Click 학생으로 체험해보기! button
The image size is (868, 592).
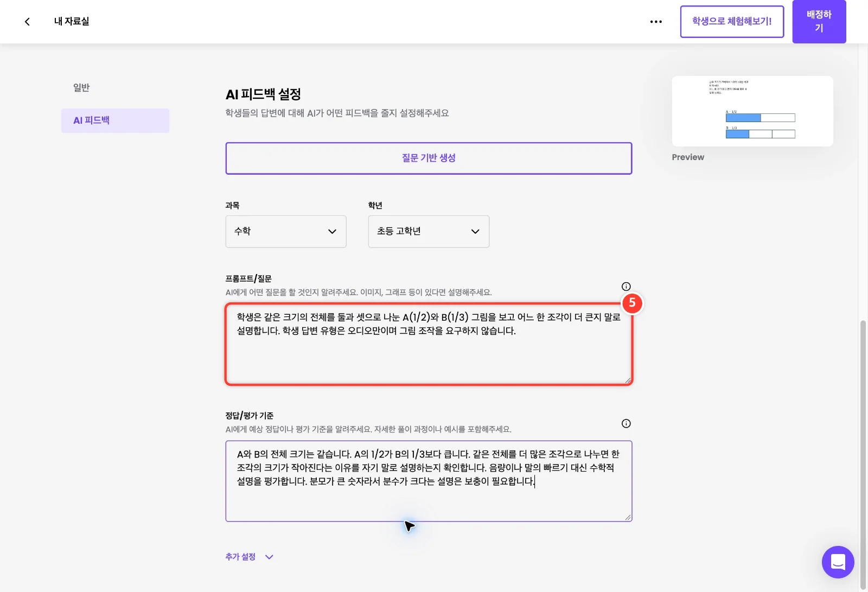click(x=732, y=22)
